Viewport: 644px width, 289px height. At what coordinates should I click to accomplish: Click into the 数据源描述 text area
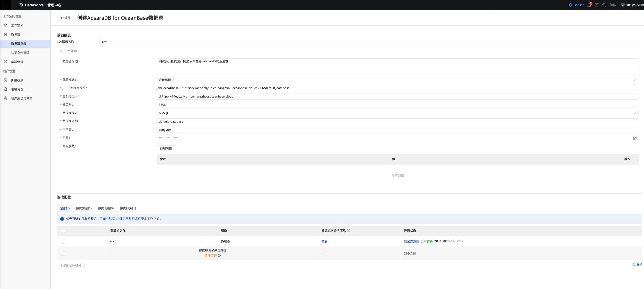[398, 66]
